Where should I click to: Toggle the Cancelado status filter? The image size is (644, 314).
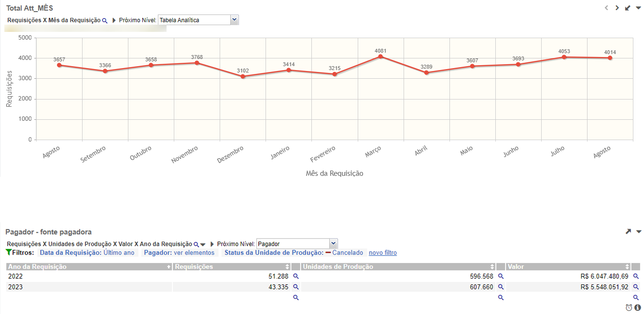click(344, 253)
